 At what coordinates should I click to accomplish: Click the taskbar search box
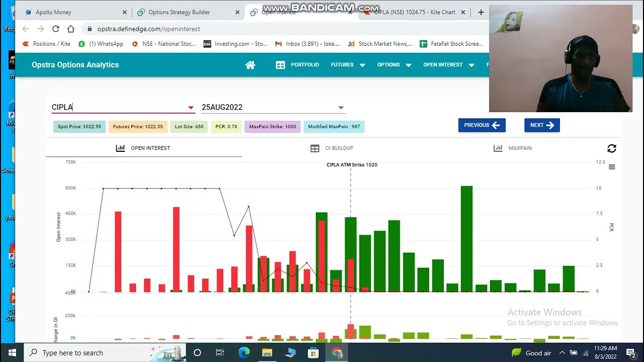pos(105,352)
